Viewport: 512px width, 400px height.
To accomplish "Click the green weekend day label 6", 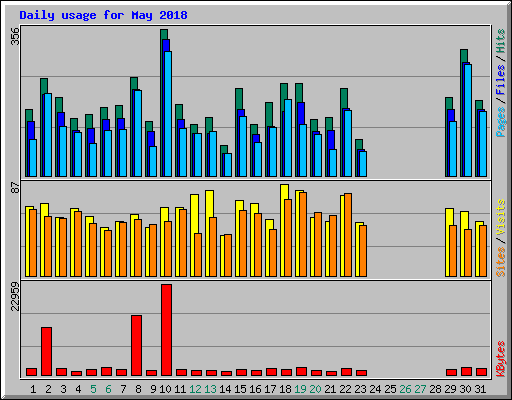I will [x=108, y=389].
